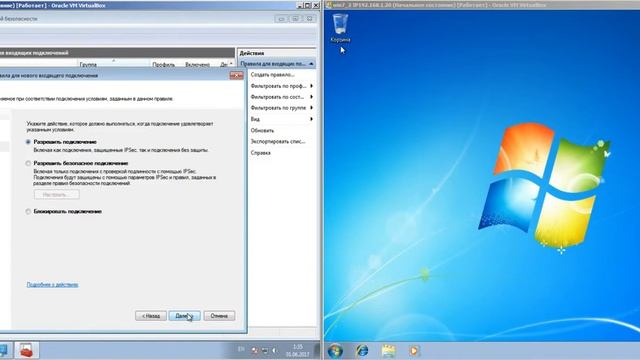The width and height of the screenshot is (640, 360).
Task: Click the 'Отмена' button
Action: (x=219, y=316)
